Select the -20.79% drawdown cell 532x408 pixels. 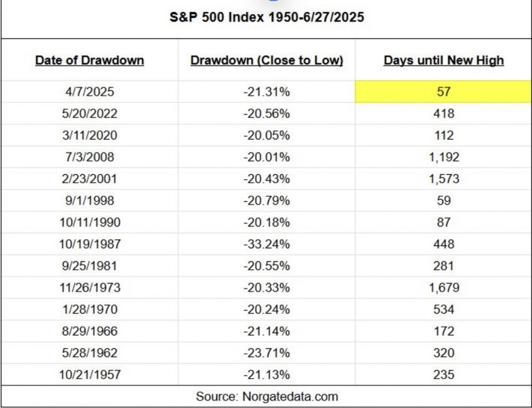(267, 201)
